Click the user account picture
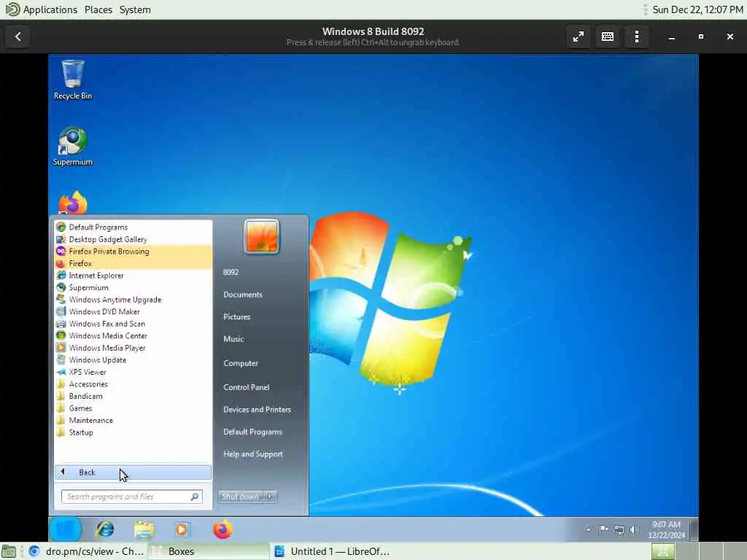Image resolution: width=747 pixels, height=560 pixels. click(262, 237)
